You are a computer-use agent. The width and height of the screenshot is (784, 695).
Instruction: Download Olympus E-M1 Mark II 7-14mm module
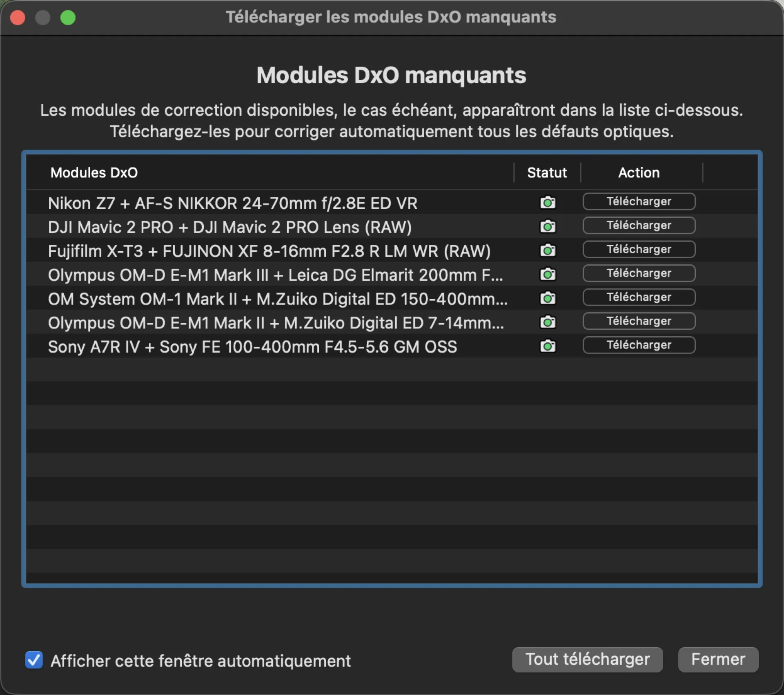point(639,321)
